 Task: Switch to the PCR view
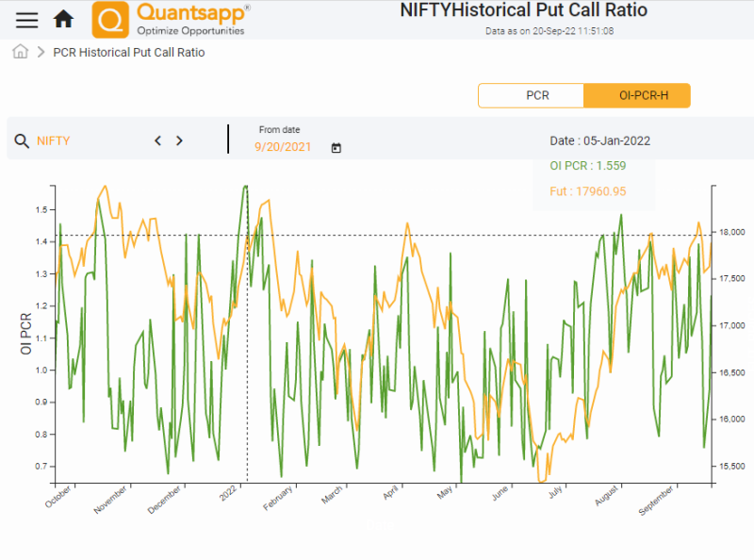(531, 95)
